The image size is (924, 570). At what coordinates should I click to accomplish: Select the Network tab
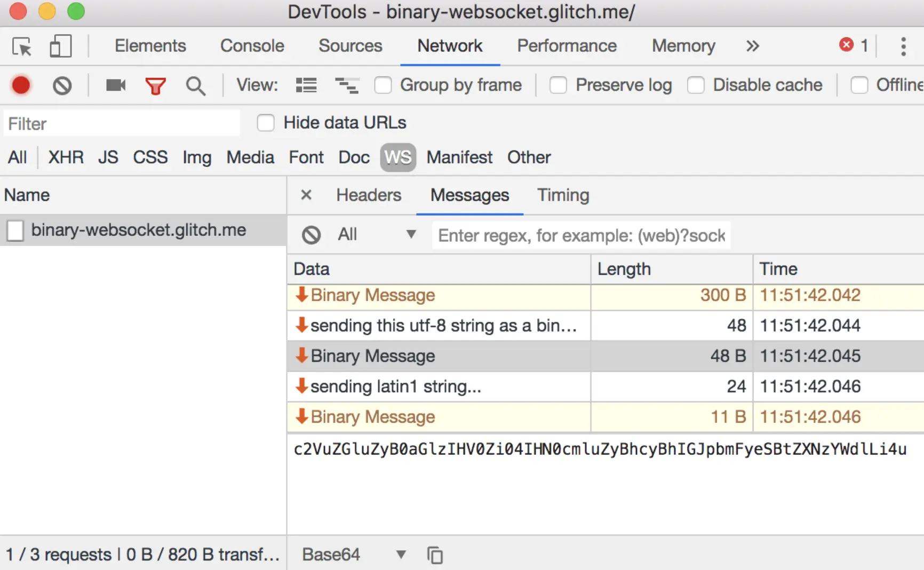coord(450,46)
